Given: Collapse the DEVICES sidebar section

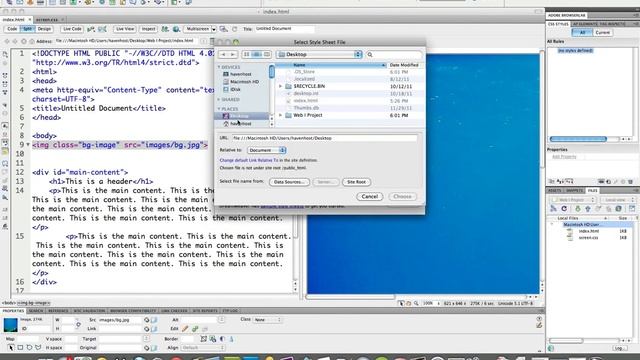Looking at the screenshot, I should coord(219,67).
